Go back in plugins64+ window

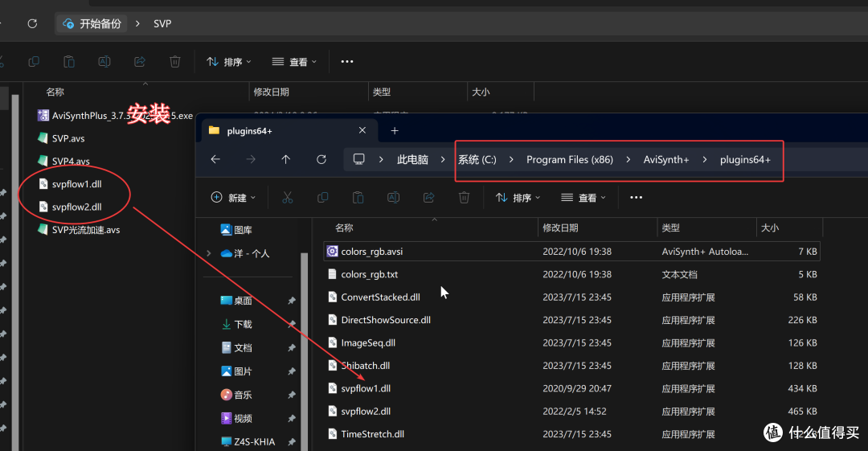pyautogui.click(x=215, y=159)
